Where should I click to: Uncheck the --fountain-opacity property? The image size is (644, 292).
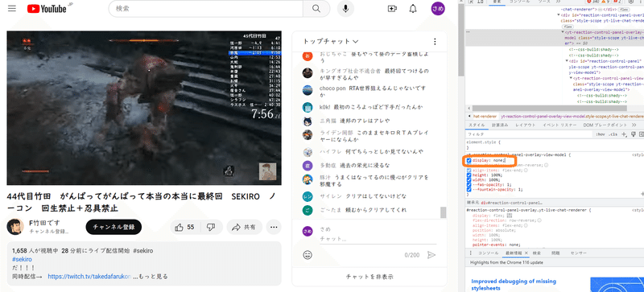click(469, 190)
